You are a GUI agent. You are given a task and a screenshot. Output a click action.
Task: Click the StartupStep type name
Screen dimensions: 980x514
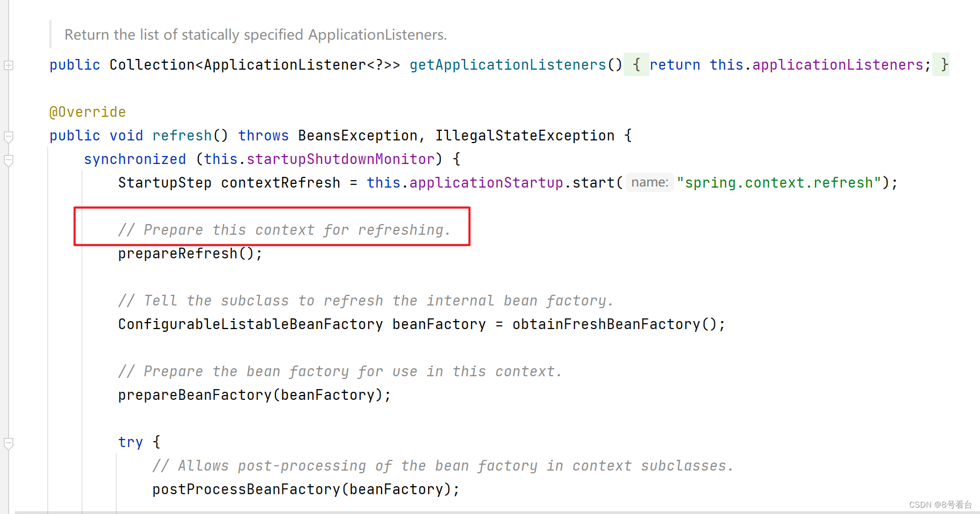click(x=164, y=183)
